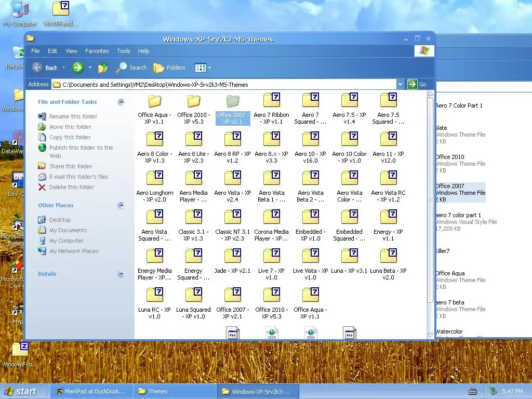Select the Luna Squared - XP v1.0 archive

[194, 303]
